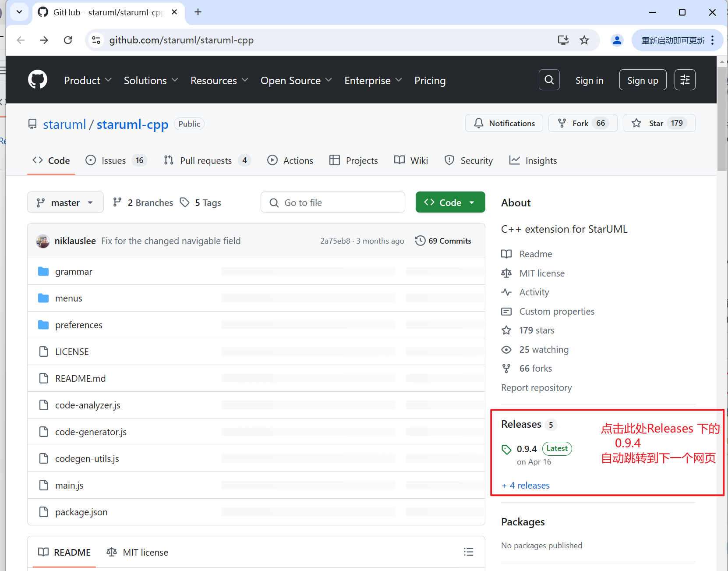Click the branch icon beside 2 Branches

(x=117, y=202)
